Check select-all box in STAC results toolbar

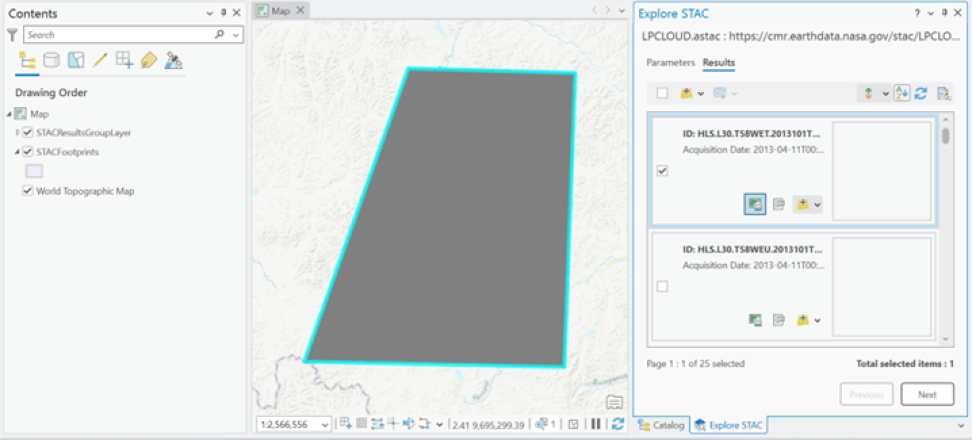point(663,94)
